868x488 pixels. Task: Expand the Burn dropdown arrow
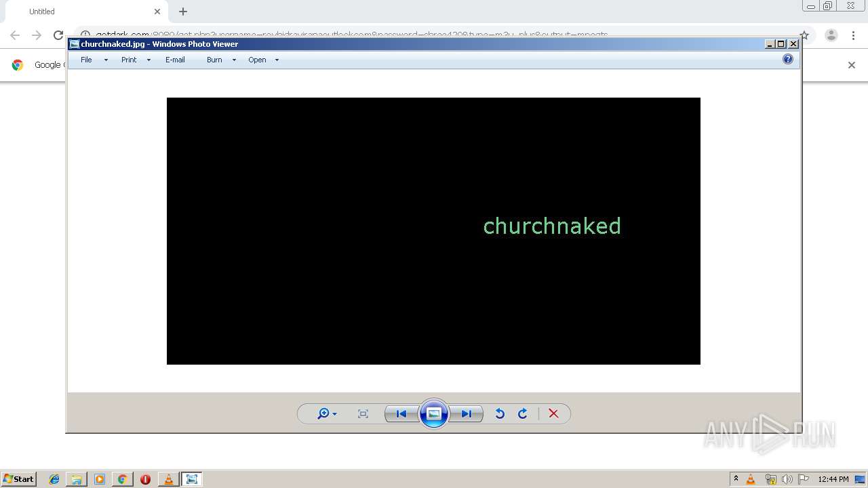pos(234,60)
